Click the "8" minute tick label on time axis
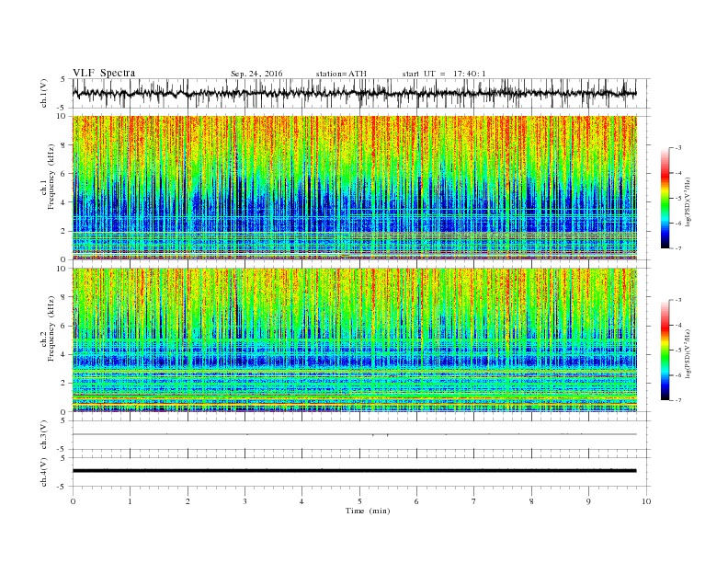Screen dimensions: 728x563 [x=531, y=501]
